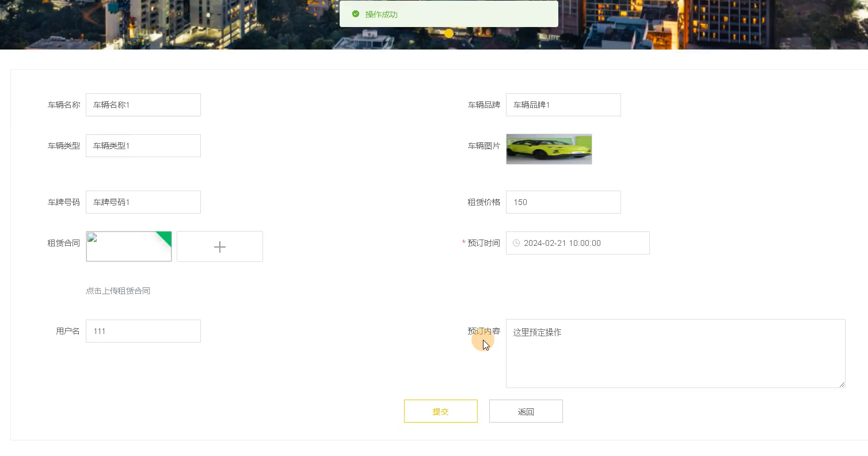The image size is (868, 456).
Task: Click the 租赁合同 field label
Action: point(64,243)
